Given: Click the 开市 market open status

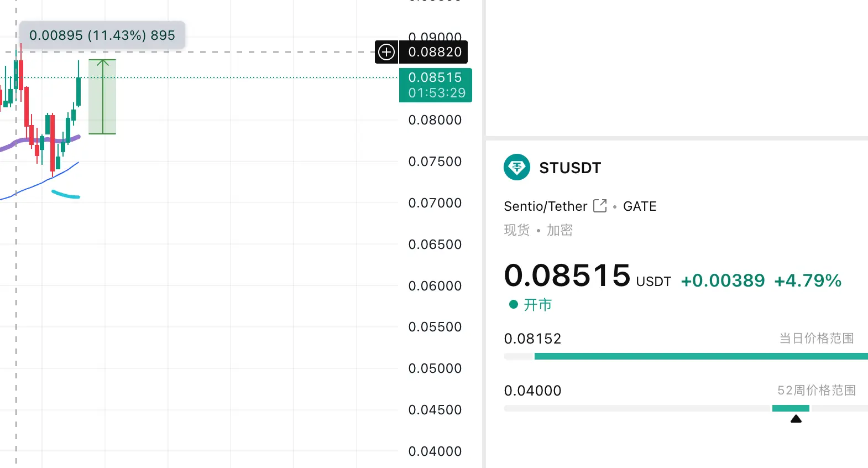Looking at the screenshot, I should [x=531, y=305].
